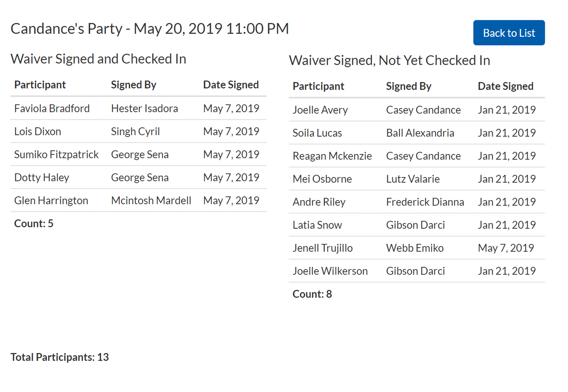Select participant Lois Dixon
Image resolution: width=568 pixels, height=392 pixels.
tap(37, 131)
